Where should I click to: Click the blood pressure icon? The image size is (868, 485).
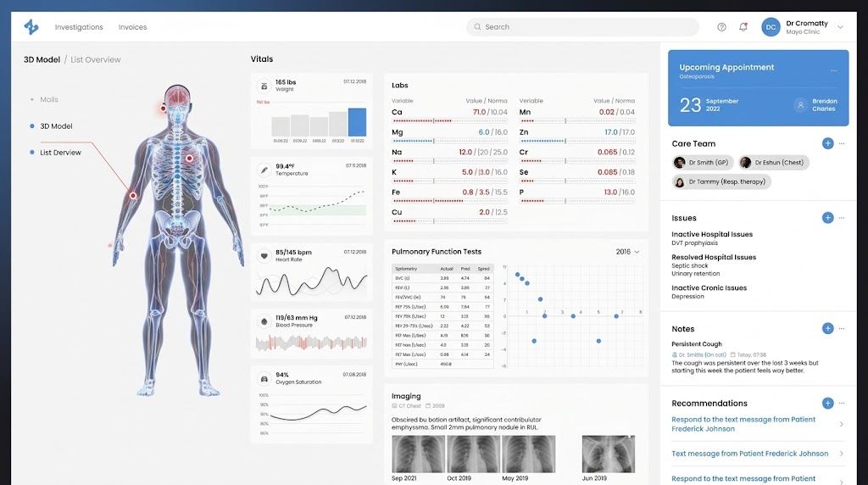(264, 321)
